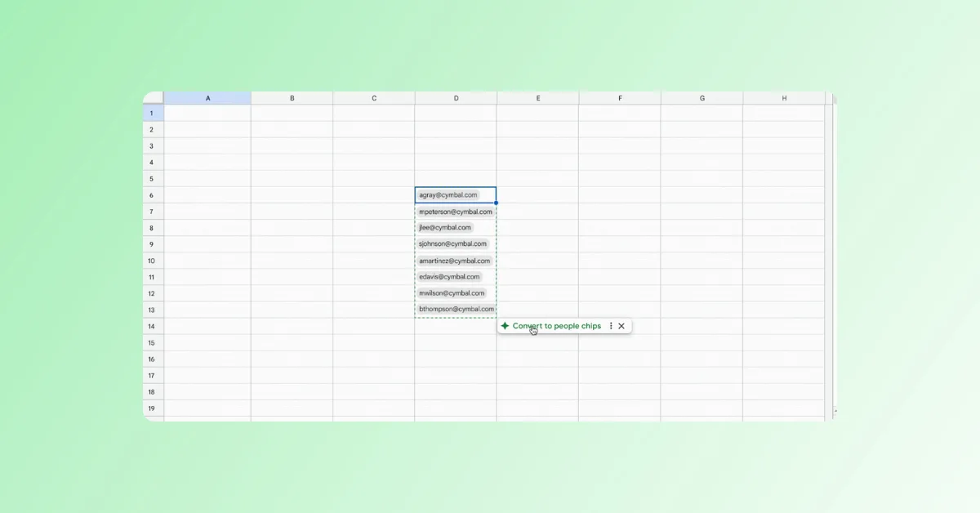Select cell with edavis@cymbal.com
980x513 pixels.
click(x=456, y=277)
